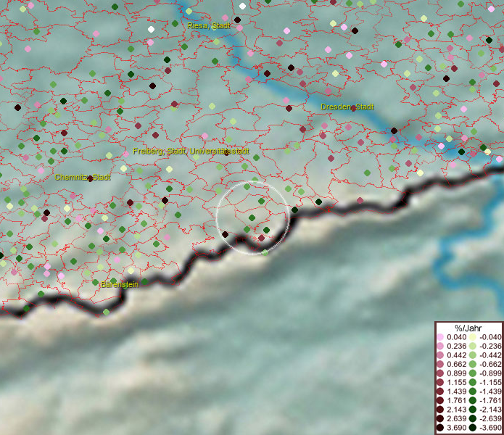504x435 pixels.
Task: Click the dark red point inside white circle
Action: tap(261, 238)
